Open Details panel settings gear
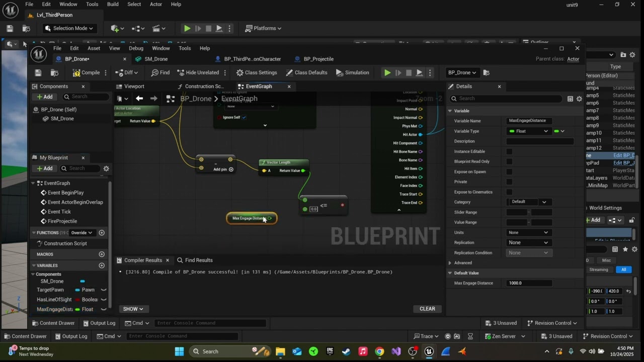 [x=579, y=99]
